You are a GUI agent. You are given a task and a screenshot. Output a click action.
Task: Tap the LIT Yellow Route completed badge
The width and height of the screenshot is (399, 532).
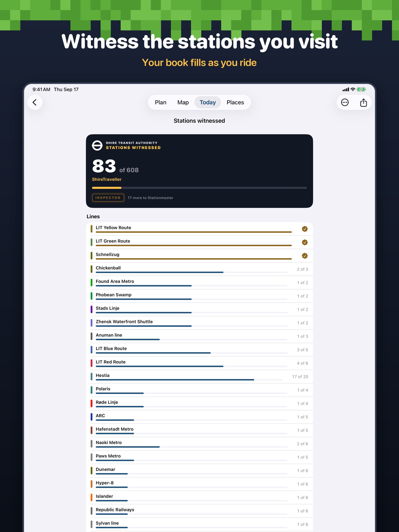point(305,229)
